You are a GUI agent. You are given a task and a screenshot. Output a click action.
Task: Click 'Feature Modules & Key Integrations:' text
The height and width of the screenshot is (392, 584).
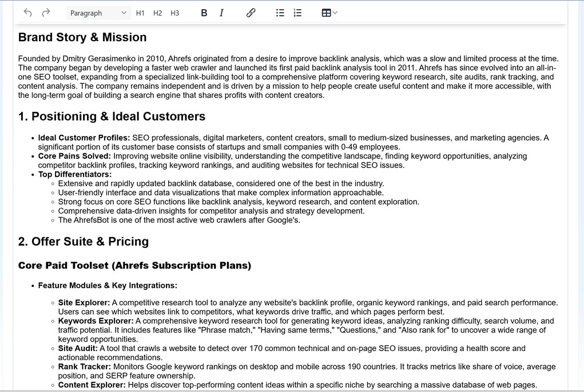[108, 286]
